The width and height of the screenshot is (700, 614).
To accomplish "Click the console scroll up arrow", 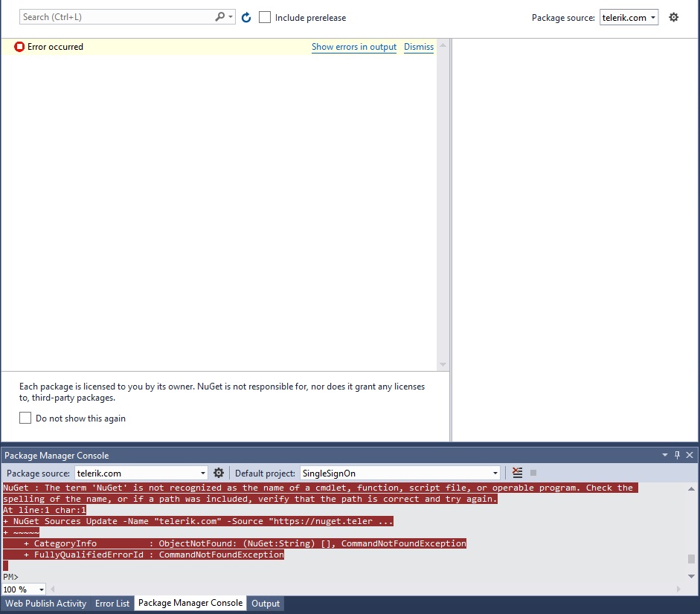I will [691, 488].
